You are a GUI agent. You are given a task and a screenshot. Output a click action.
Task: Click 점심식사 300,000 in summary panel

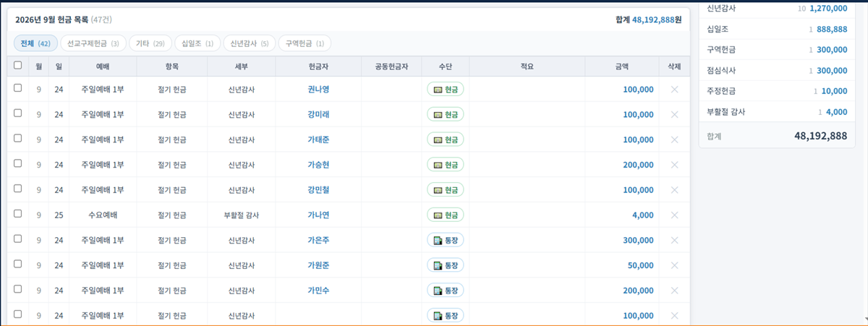tap(777, 71)
